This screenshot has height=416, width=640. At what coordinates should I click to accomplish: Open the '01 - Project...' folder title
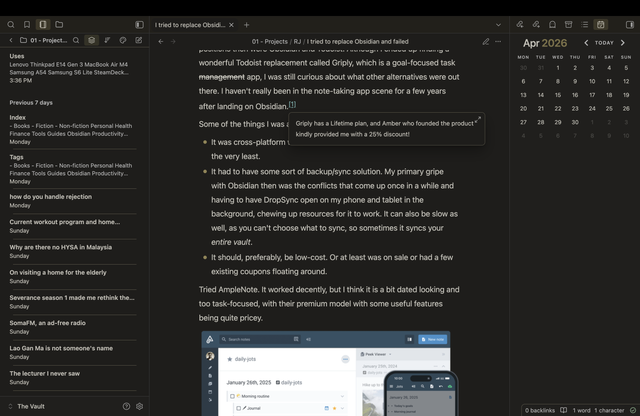pyautogui.click(x=44, y=40)
